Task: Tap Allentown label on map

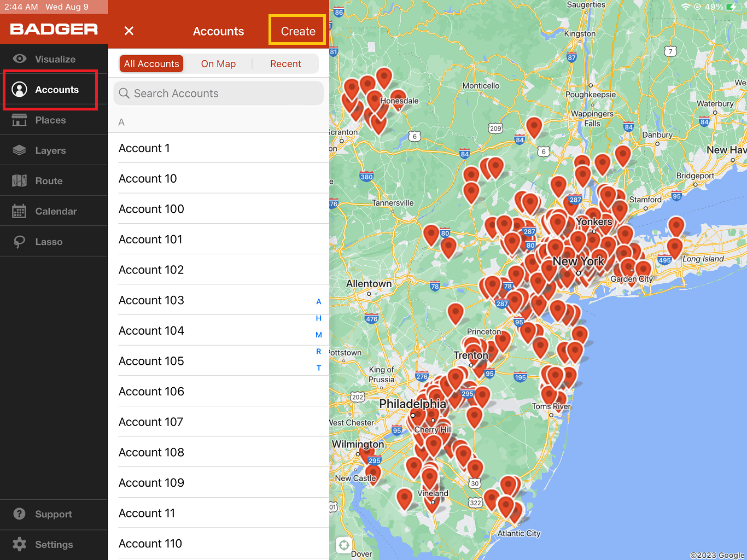Action: pos(369,284)
